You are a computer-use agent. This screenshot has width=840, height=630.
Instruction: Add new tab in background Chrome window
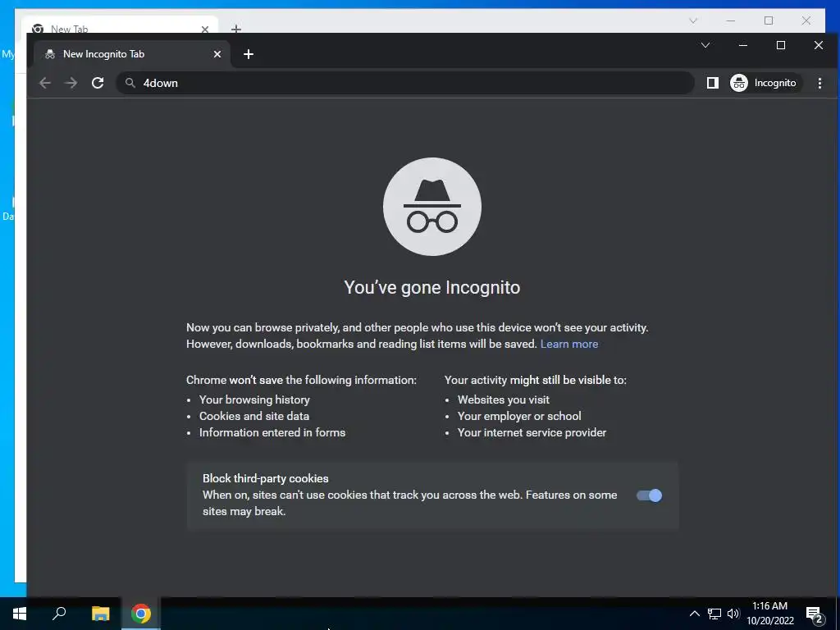click(x=236, y=29)
